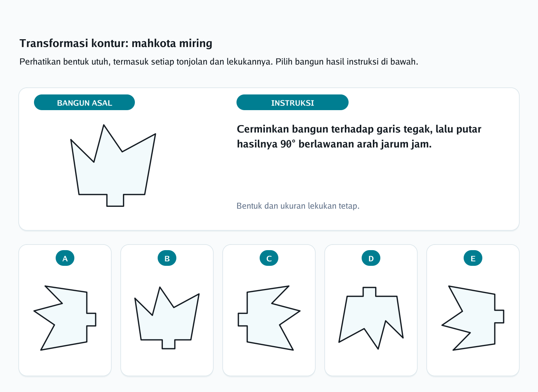Click the top spike of the original shape

tap(104, 131)
